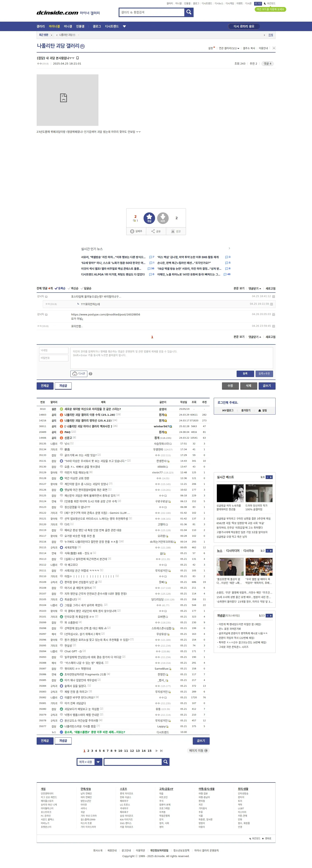The height and width of the screenshot is (868, 312).
Task: Open the 연관 갤러리(3/1) dropdown
Action: point(229,48)
